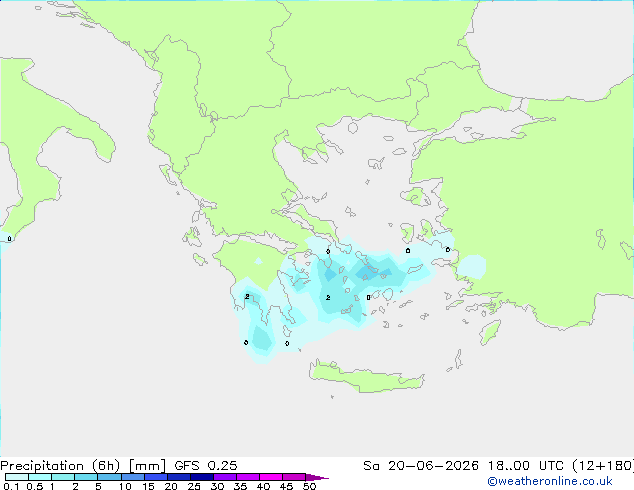The width and height of the screenshot is (634, 490).
Task: Select the '(12+180)' forecast run text
Action: pyautogui.click(x=603, y=466)
